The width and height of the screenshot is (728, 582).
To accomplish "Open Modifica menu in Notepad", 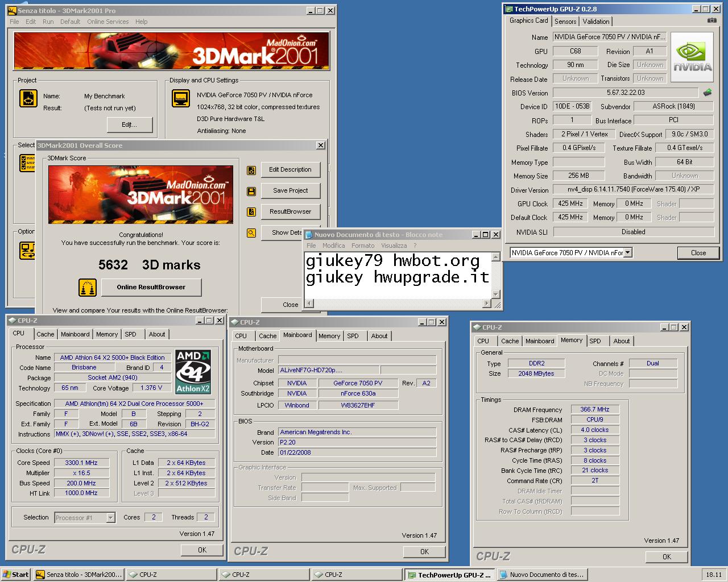I will click(x=333, y=246).
